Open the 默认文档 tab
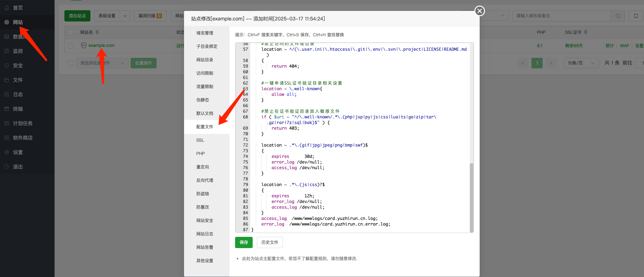644x277 pixels. click(207, 113)
